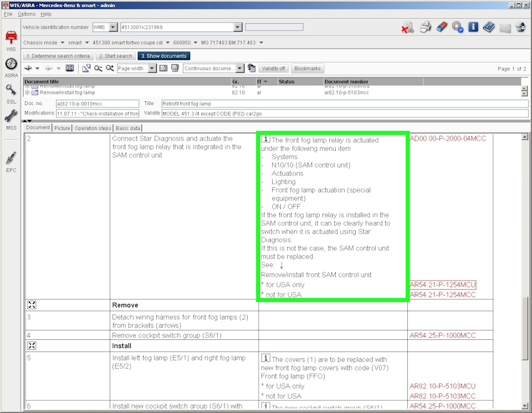The height and width of the screenshot is (413, 532).
Task: Switch to the Operation steps tab
Action: tap(93, 128)
